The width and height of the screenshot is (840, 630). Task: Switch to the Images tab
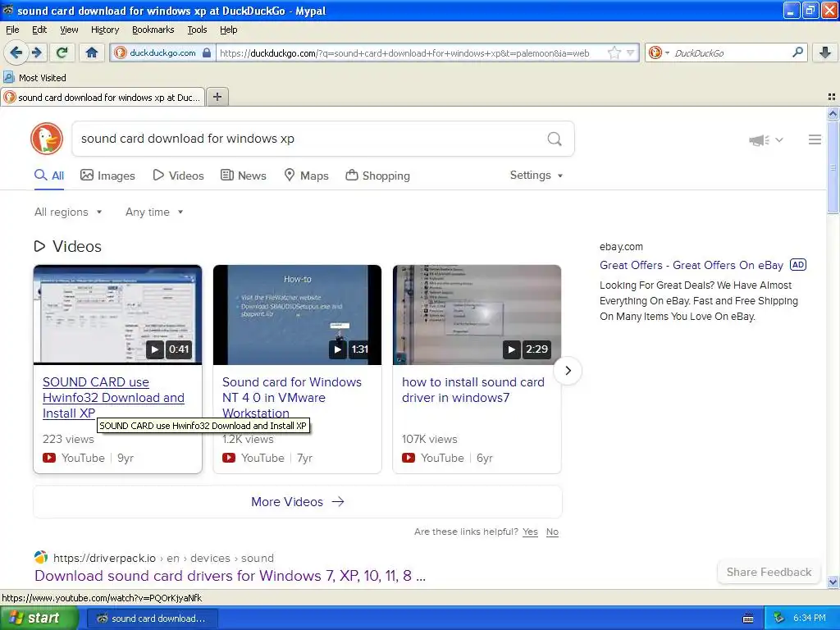(x=107, y=176)
